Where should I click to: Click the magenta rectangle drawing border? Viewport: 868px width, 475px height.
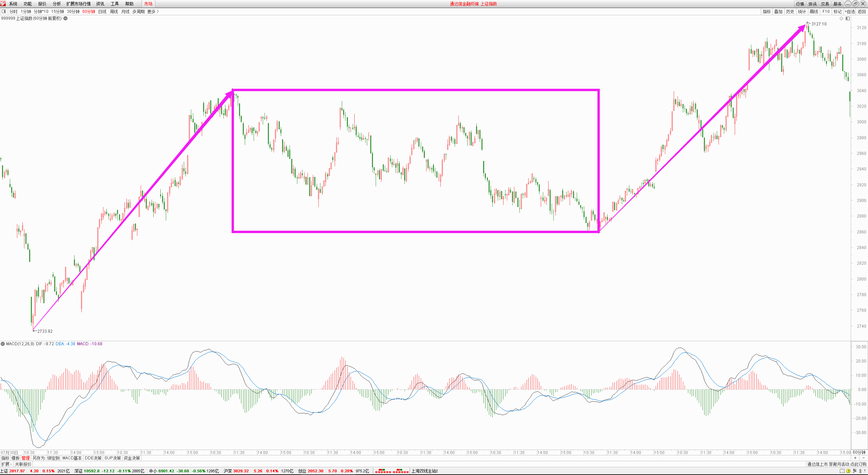(x=407, y=90)
